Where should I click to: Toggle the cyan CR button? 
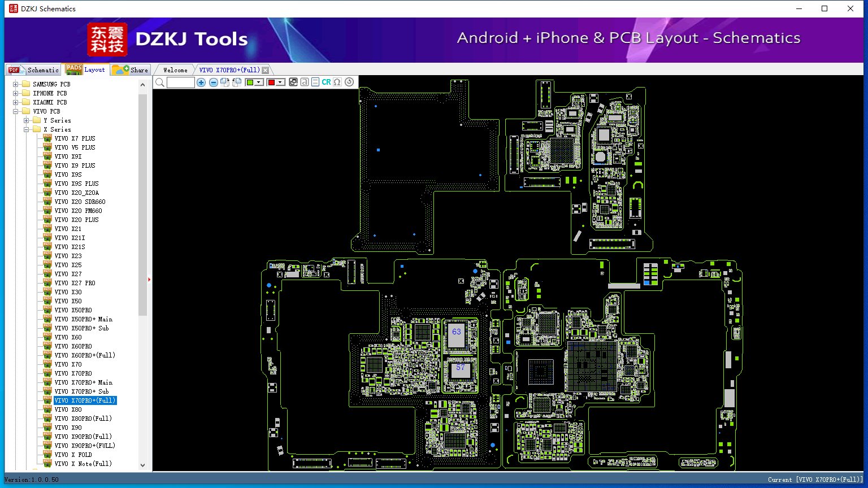point(326,82)
